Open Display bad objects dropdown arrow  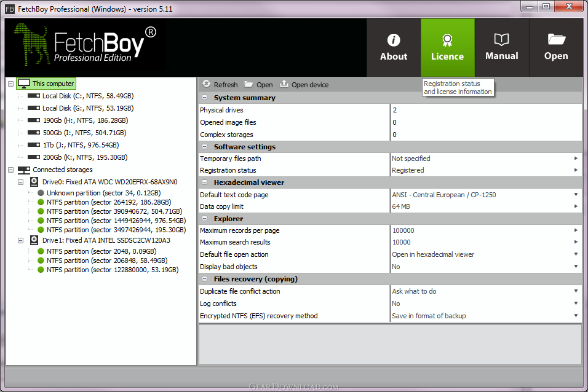tap(576, 267)
